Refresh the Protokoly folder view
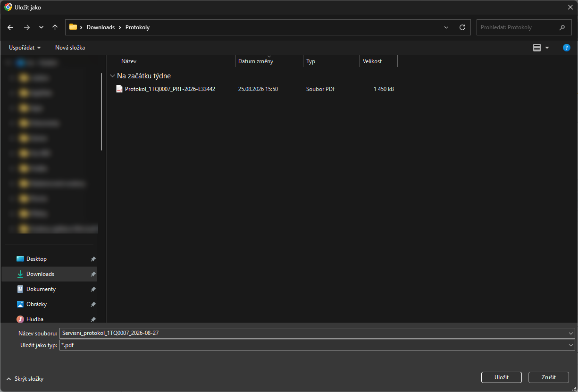Image resolution: width=578 pixels, height=392 pixels. [x=462, y=27]
